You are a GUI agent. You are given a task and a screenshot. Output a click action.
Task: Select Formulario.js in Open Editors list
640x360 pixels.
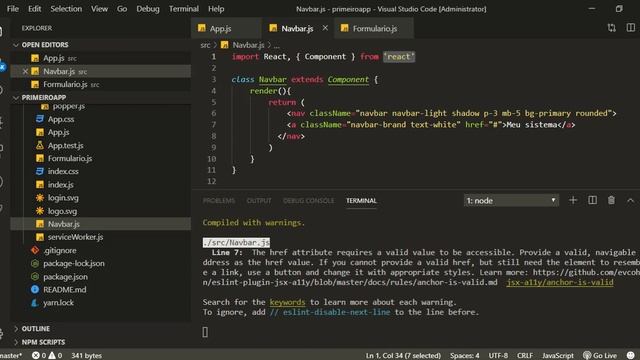tap(100, 84)
